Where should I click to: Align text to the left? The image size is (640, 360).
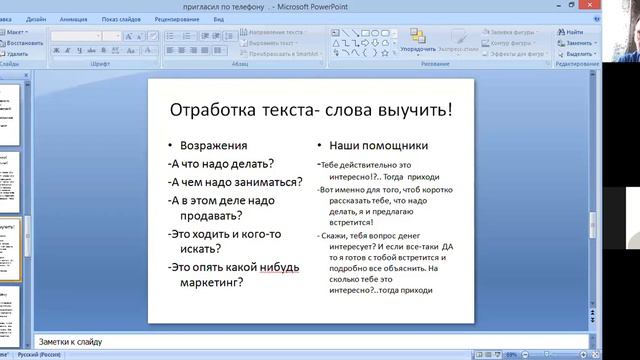[170, 50]
